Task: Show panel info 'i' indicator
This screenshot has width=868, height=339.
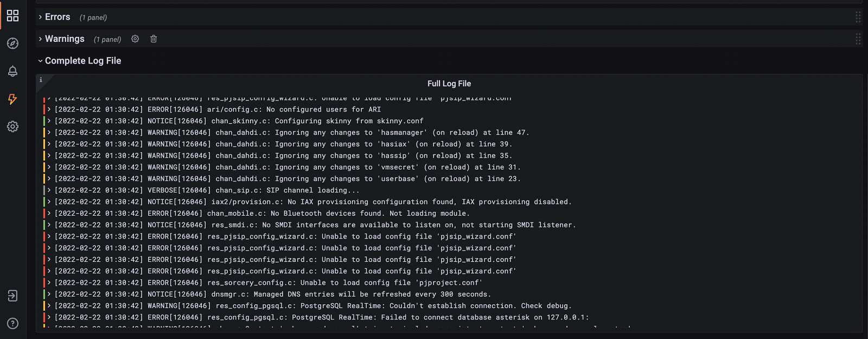Action: [41, 80]
